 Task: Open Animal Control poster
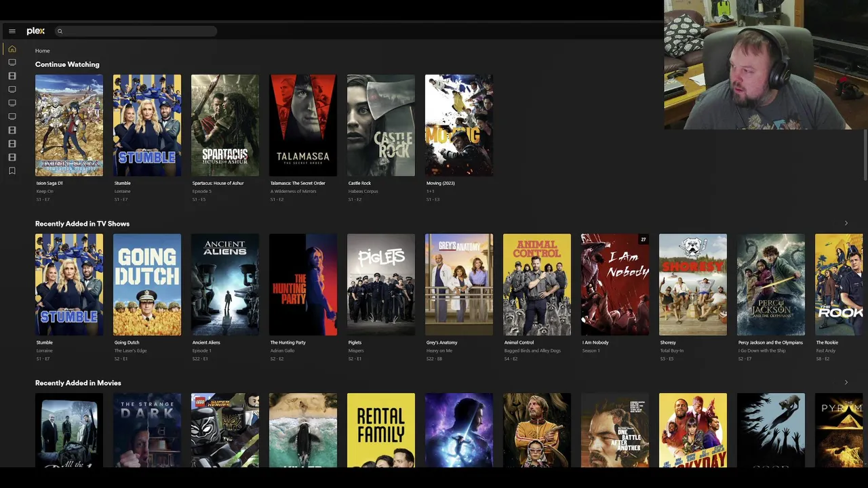click(537, 285)
